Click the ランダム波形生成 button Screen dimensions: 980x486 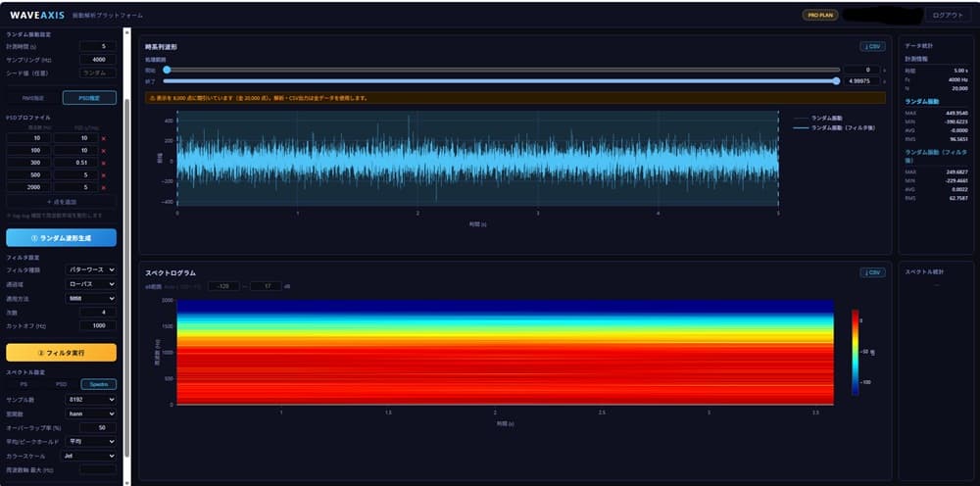click(61, 237)
